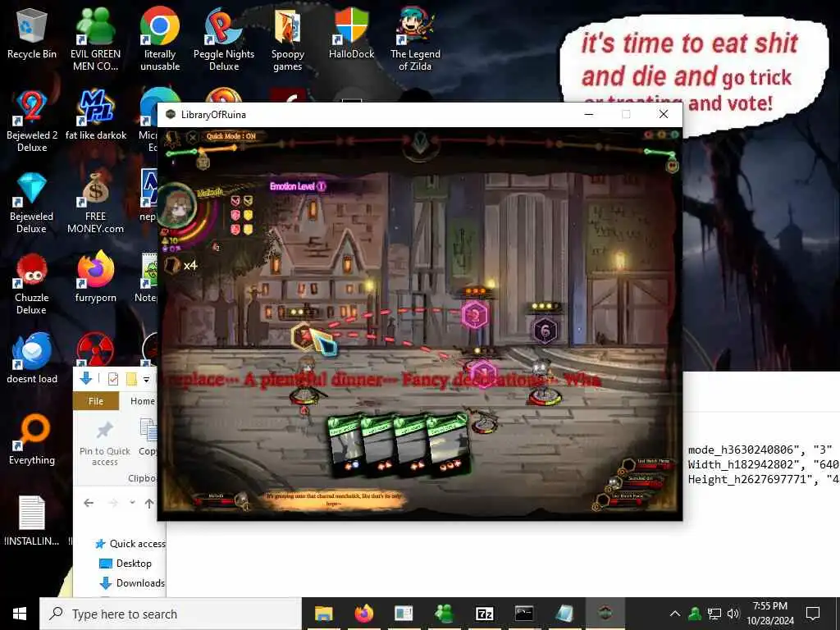The width and height of the screenshot is (840, 630).
Task: Select the !INSTALLIN... text file on the desktop
Action: [32, 521]
